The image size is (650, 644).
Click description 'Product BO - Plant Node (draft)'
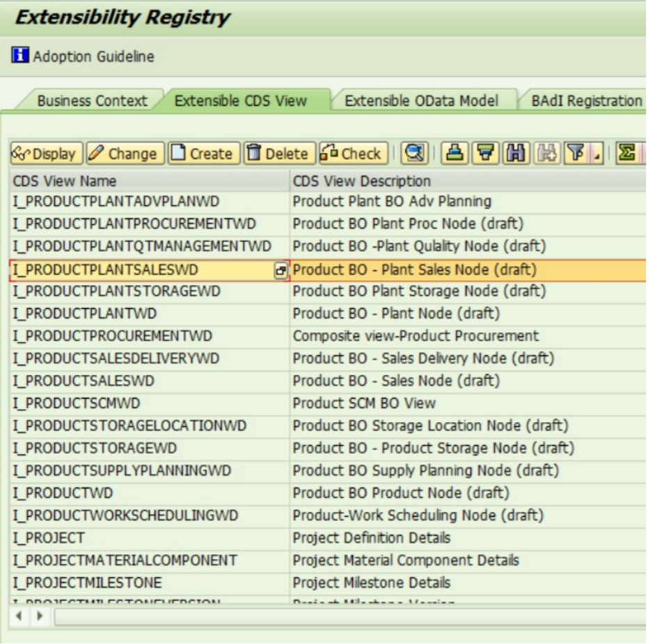[396, 314]
